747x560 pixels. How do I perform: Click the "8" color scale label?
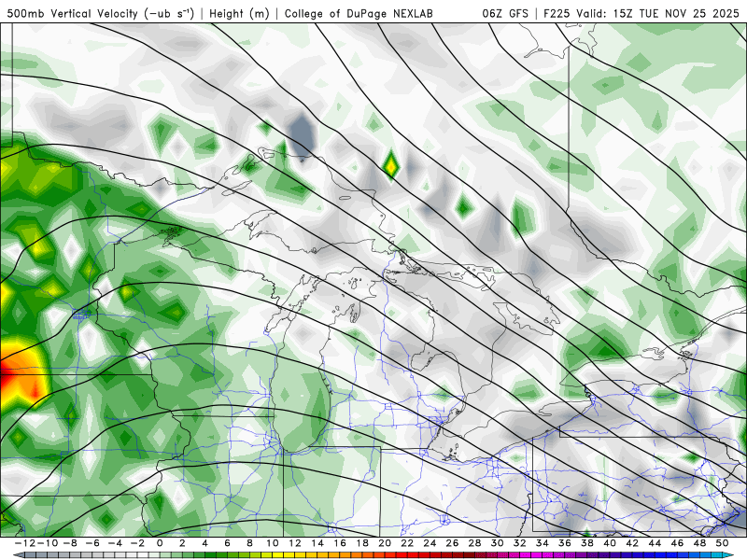click(249, 543)
